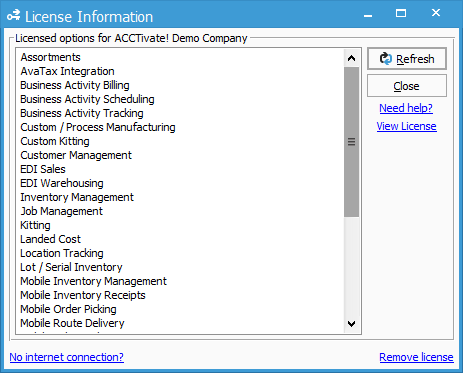The image size is (463, 373).
Task: Minimize the License Information window
Action: click(368, 14)
